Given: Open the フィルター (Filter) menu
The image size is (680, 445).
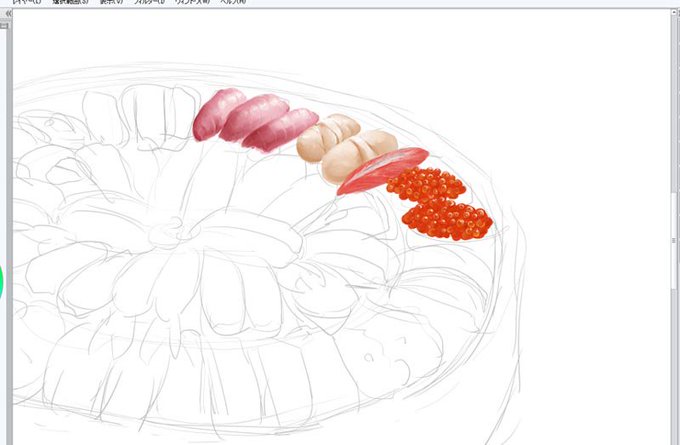Looking at the screenshot, I should click(x=150, y=2).
